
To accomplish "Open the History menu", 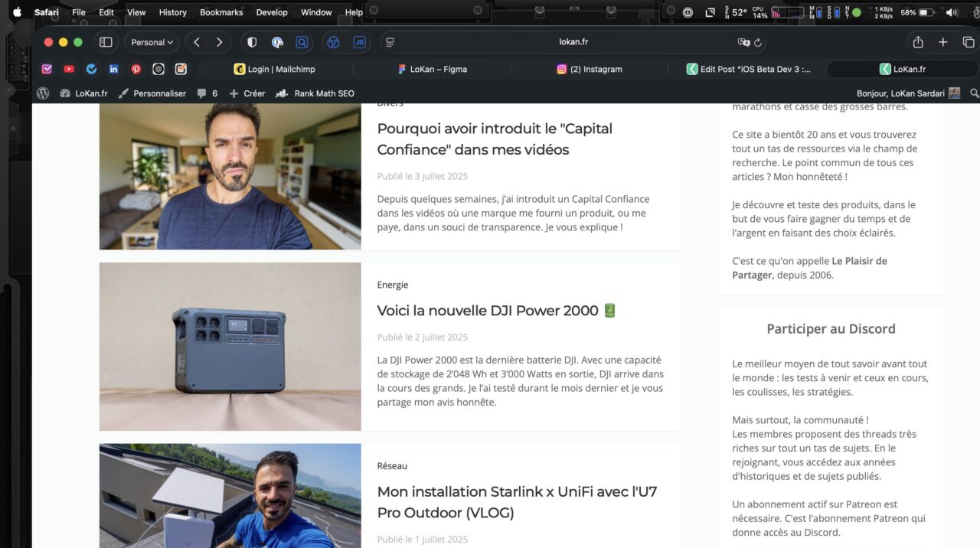I will coord(172,12).
